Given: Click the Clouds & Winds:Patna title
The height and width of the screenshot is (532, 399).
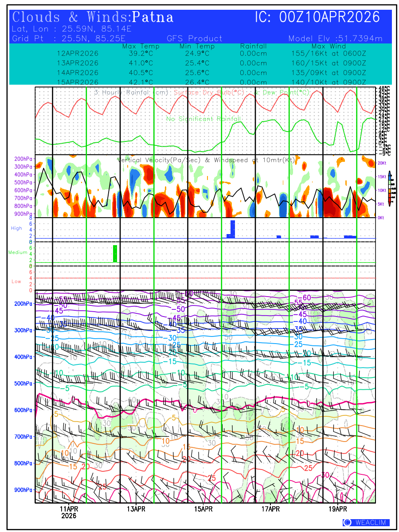Looking at the screenshot, I should pos(93,17).
